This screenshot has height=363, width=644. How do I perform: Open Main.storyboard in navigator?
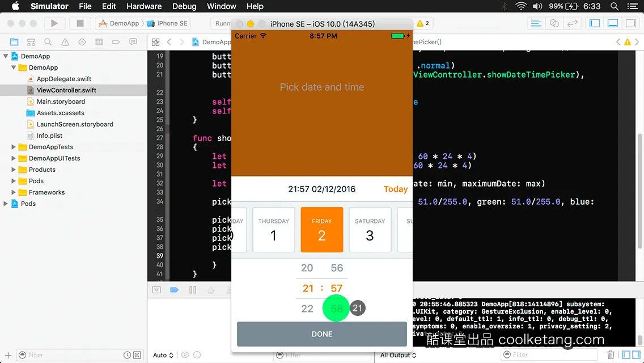point(61,102)
